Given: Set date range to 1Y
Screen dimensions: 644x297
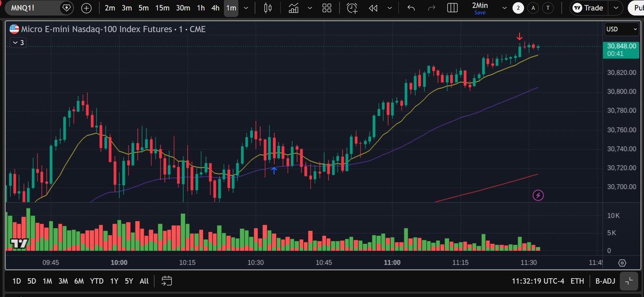Looking at the screenshot, I should point(114,281).
